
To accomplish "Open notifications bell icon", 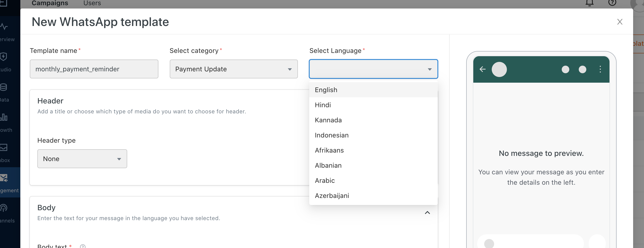I will click(589, 3).
